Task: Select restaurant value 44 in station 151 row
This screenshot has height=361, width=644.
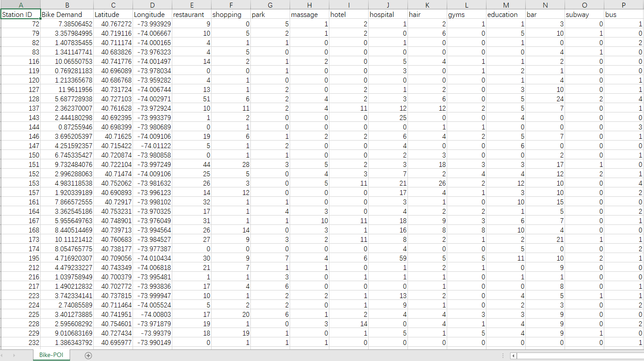Action: 191,164
